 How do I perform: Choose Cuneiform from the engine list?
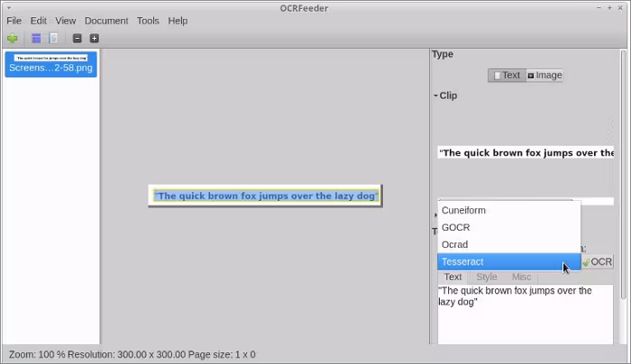tap(509, 210)
